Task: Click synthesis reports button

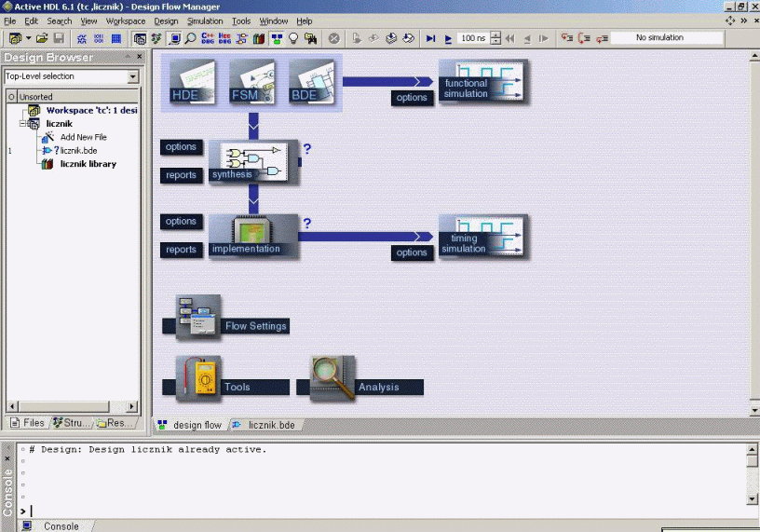Action: 181,175
